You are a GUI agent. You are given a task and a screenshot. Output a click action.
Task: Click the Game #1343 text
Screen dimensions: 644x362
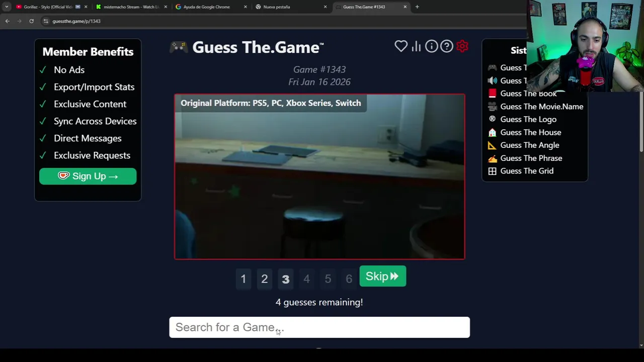[x=319, y=69]
